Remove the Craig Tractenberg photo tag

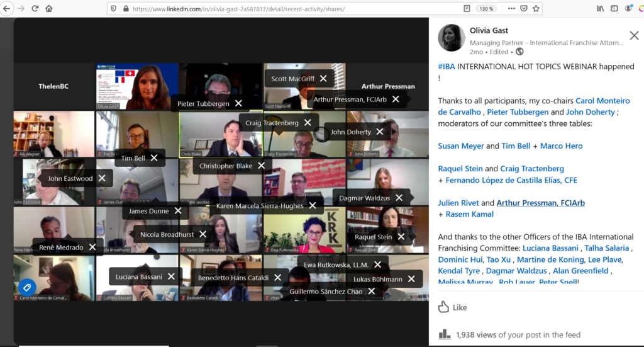tap(308, 123)
